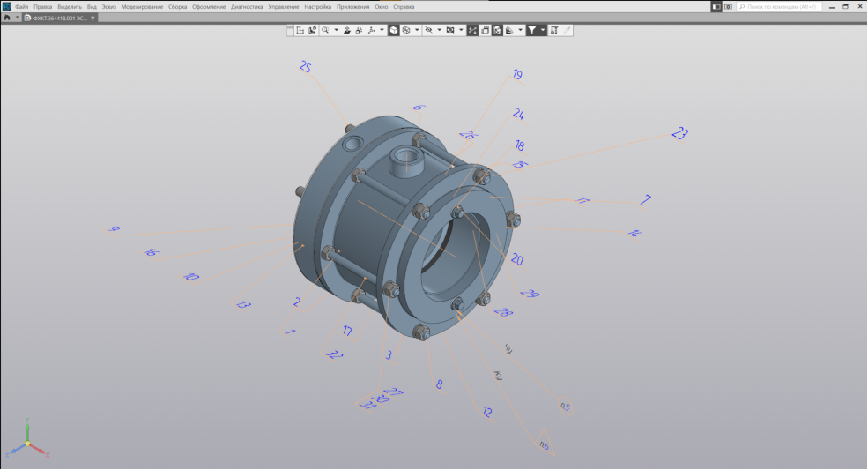Screen dimensions: 868x470
Task: Select the funnel filter icon in view toolbar
Action: pyautogui.click(x=532, y=30)
